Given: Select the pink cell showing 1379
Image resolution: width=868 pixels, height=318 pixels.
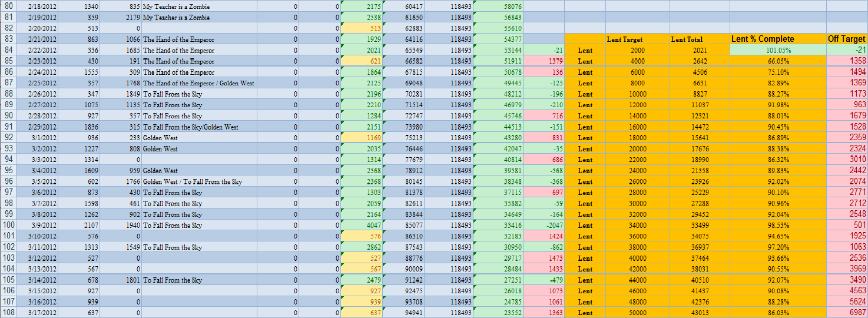Looking at the screenshot, I should coord(544,61).
